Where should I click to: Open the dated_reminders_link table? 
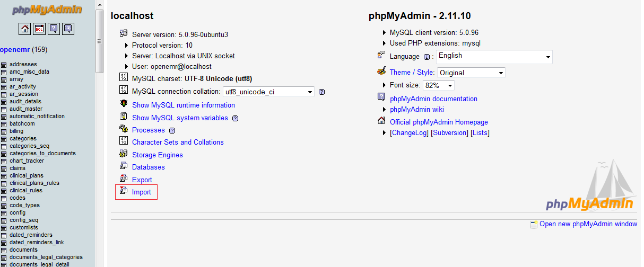click(37, 242)
